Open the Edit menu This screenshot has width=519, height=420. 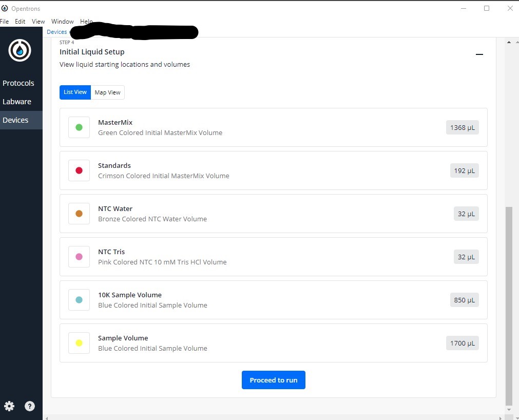point(20,22)
